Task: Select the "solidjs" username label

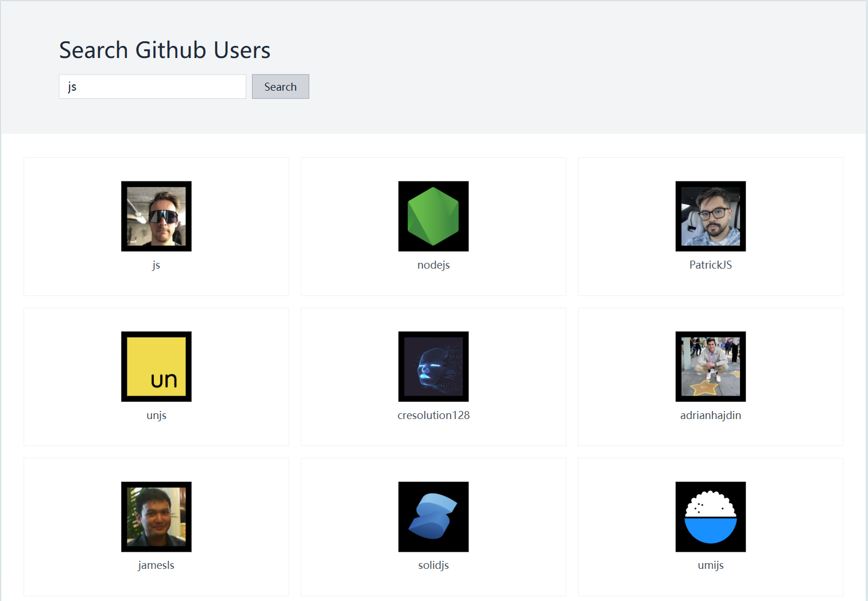Action: [x=433, y=565]
